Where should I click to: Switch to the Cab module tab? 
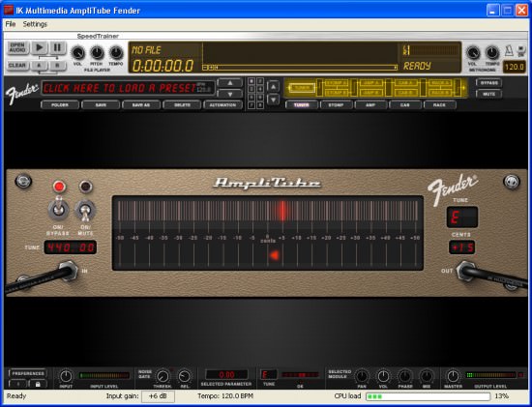tap(405, 104)
